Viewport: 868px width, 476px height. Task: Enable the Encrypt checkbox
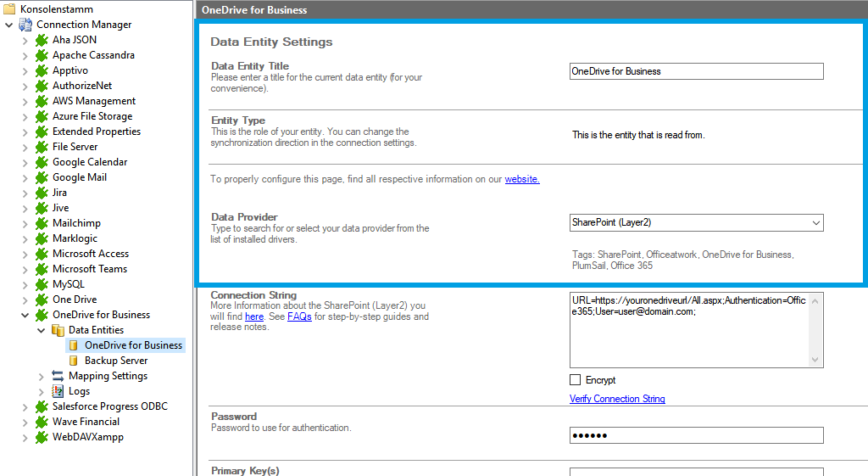576,380
